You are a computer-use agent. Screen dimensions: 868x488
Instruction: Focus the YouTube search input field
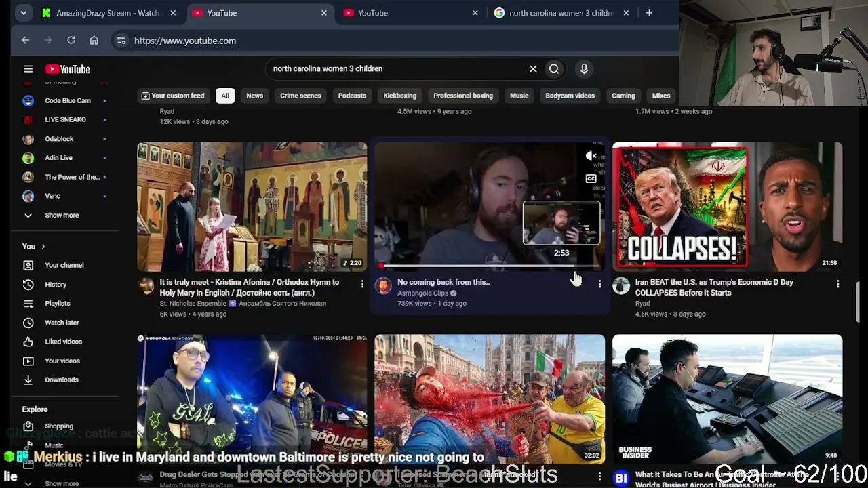pos(397,68)
